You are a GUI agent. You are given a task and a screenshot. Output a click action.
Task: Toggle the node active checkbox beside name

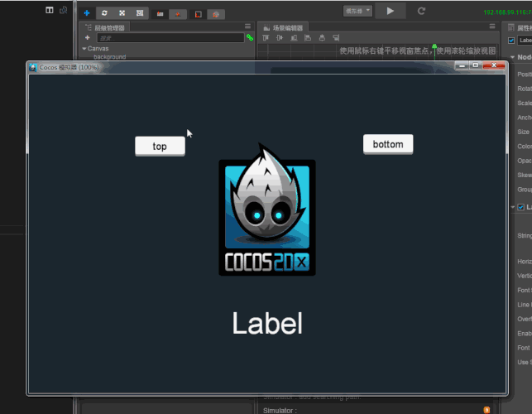pyautogui.click(x=511, y=41)
